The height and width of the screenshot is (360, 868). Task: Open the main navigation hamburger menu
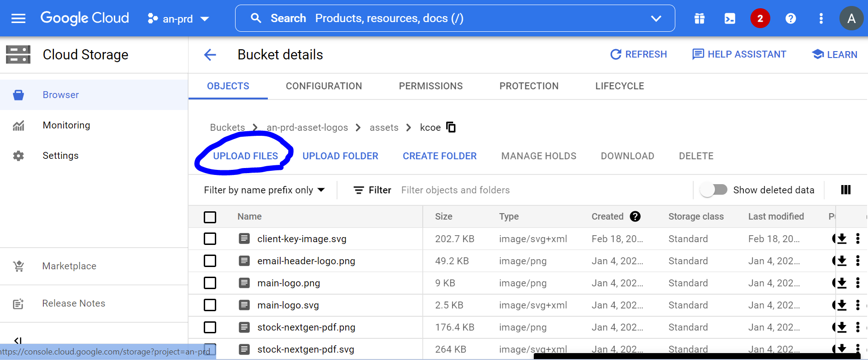click(x=18, y=18)
